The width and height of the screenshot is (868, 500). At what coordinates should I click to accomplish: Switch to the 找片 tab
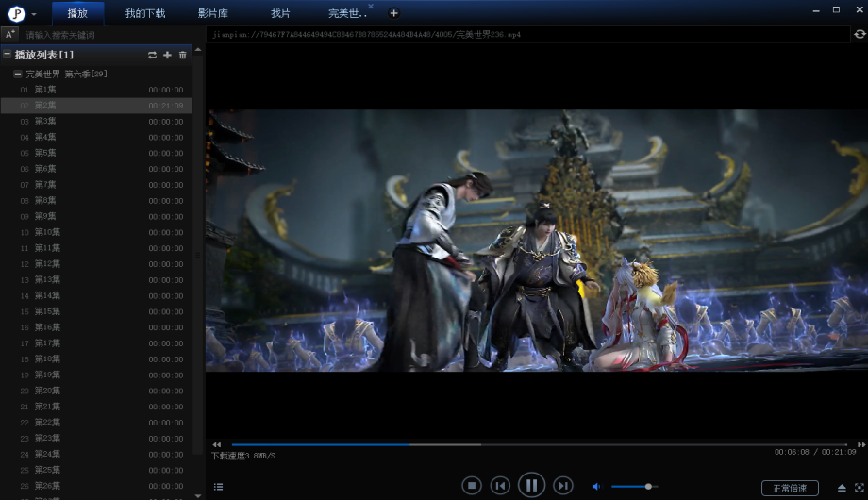pos(280,13)
